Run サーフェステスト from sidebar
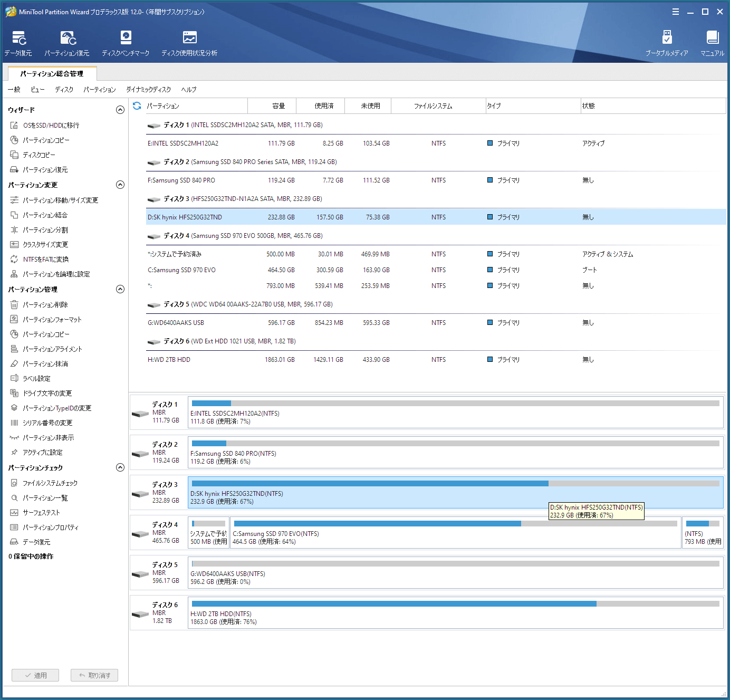 [35, 513]
